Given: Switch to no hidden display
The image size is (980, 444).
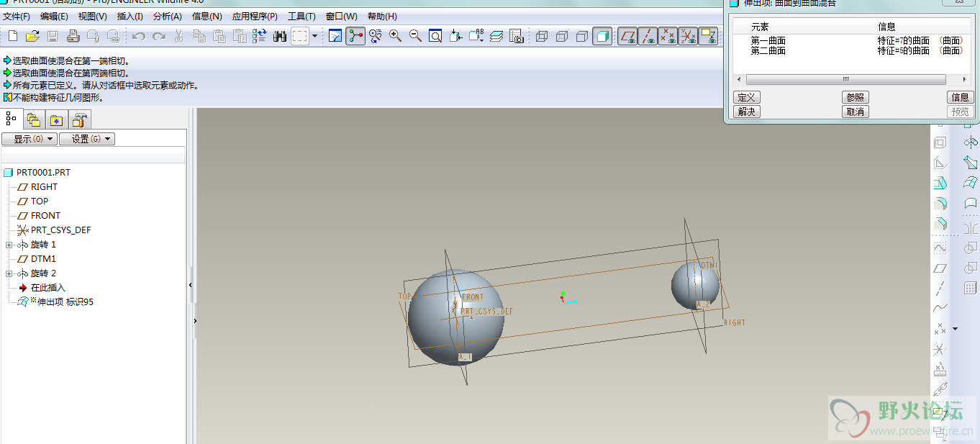Looking at the screenshot, I should [582, 36].
